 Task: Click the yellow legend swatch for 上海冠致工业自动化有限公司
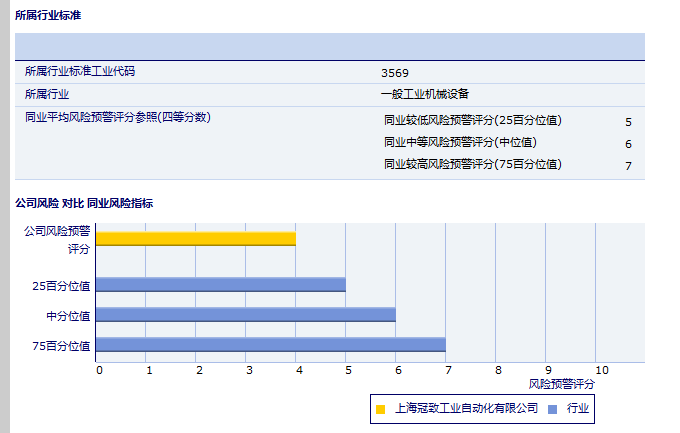pyautogui.click(x=380, y=408)
